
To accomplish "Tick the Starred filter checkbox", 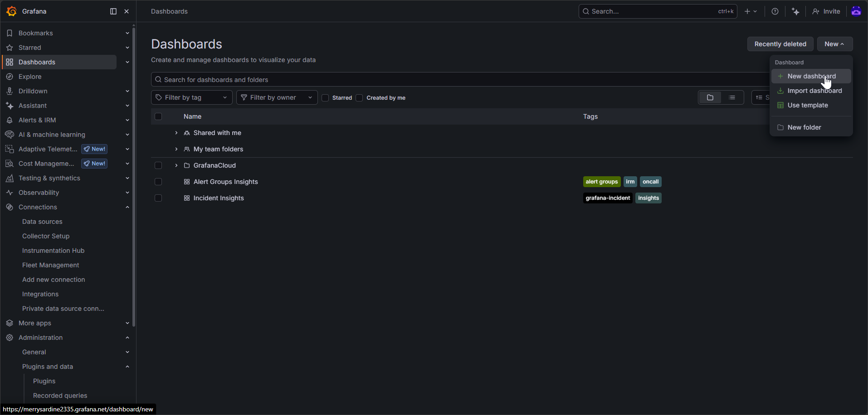I will [x=325, y=98].
